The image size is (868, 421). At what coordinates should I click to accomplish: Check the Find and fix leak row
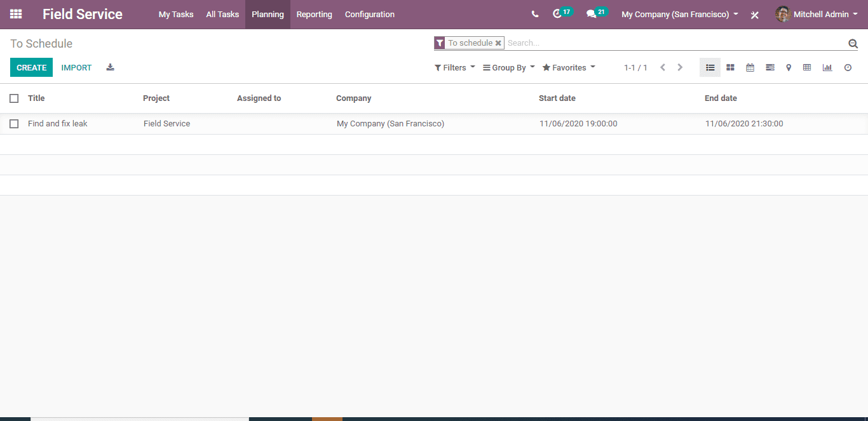tap(14, 124)
